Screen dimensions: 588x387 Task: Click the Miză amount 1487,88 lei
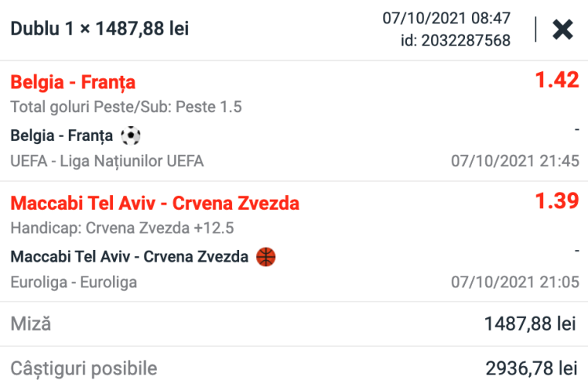(x=531, y=323)
